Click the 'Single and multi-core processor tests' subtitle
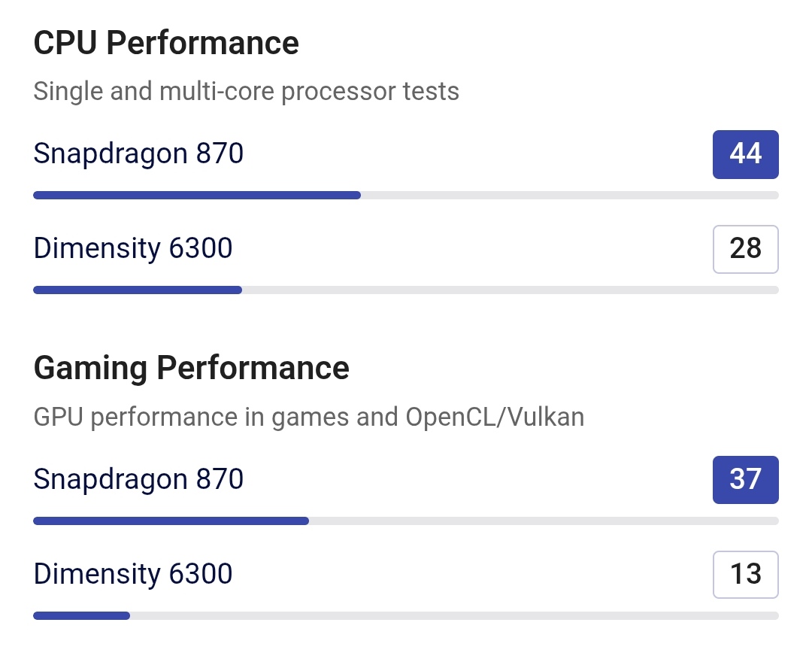The height and width of the screenshot is (668, 812). coord(246,92)
